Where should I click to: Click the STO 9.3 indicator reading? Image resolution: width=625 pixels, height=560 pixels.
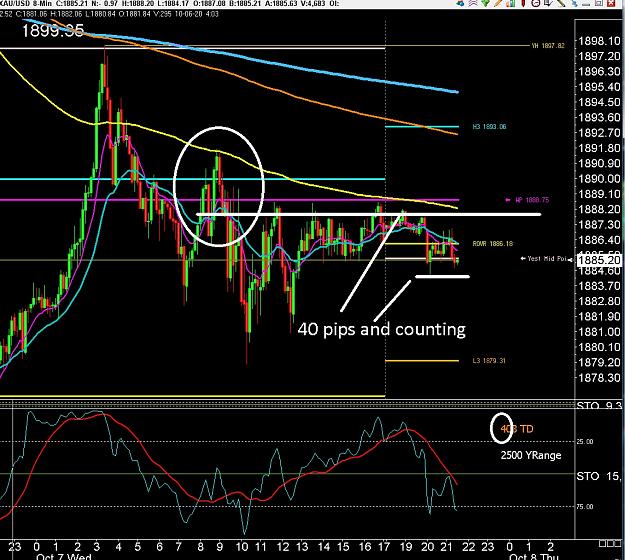click(599, 406)
